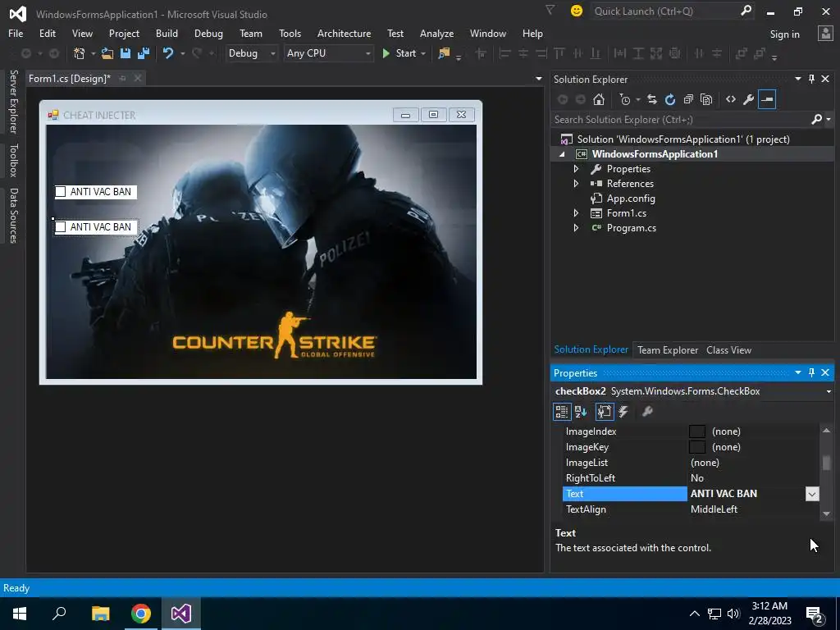The width and height of the screenshot is (840, 630).
Task: Check the selected second ANTI VAC BAN checkbox
Action: point(61,227)
